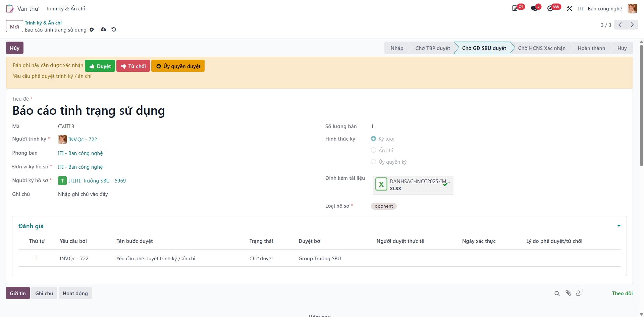Click the green Duyệt approve button

pos(100,66)
